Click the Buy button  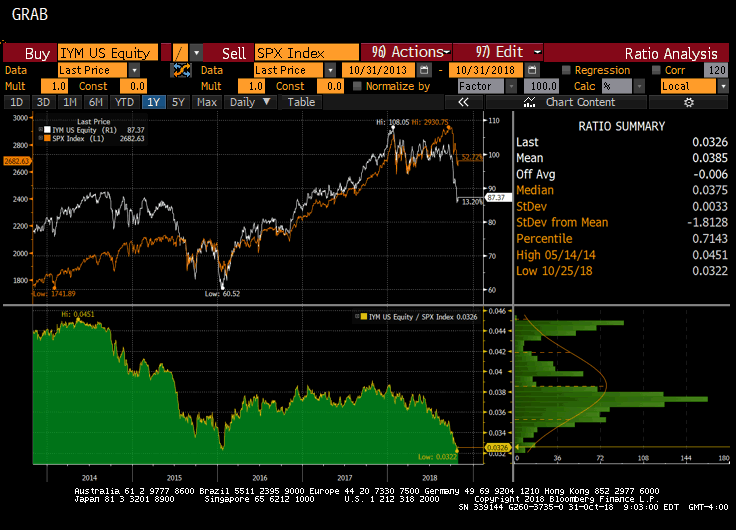pyautogui.click(x=30, y=53)
